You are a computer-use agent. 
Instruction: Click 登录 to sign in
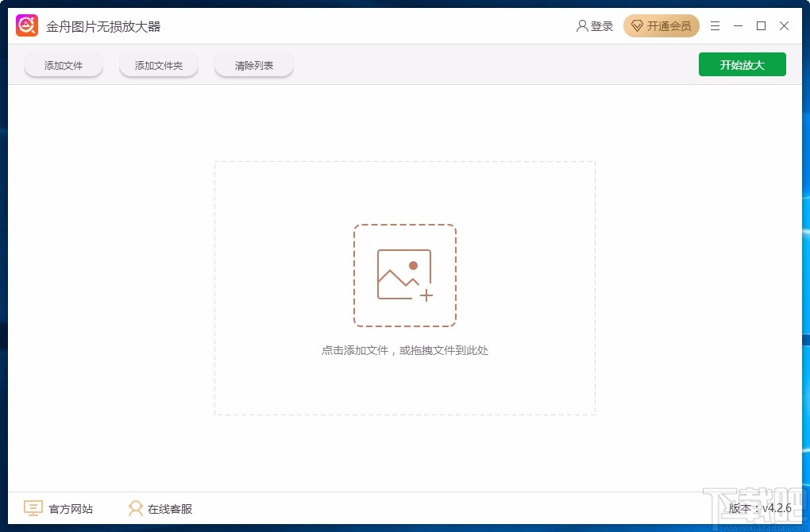600,25
